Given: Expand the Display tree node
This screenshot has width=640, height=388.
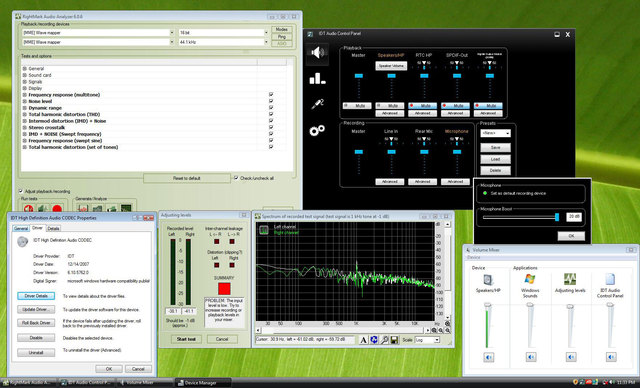Looking at the screenshot, I should click(24, 88).
